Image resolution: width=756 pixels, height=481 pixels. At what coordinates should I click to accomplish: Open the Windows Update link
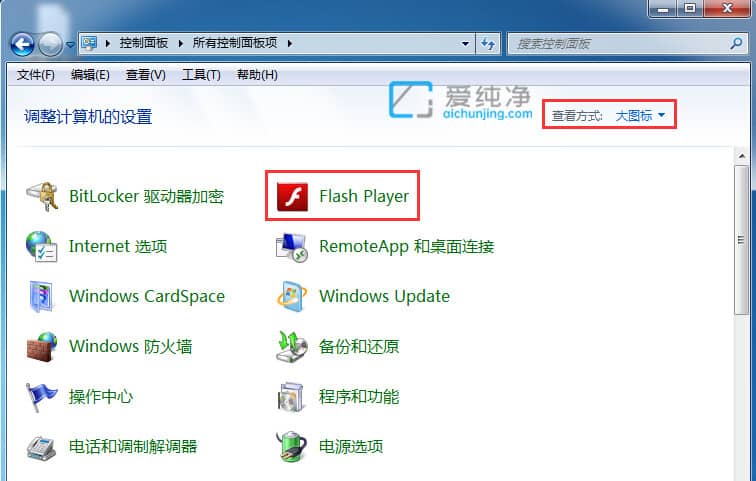pyautogui.click(x=384, y=296)
